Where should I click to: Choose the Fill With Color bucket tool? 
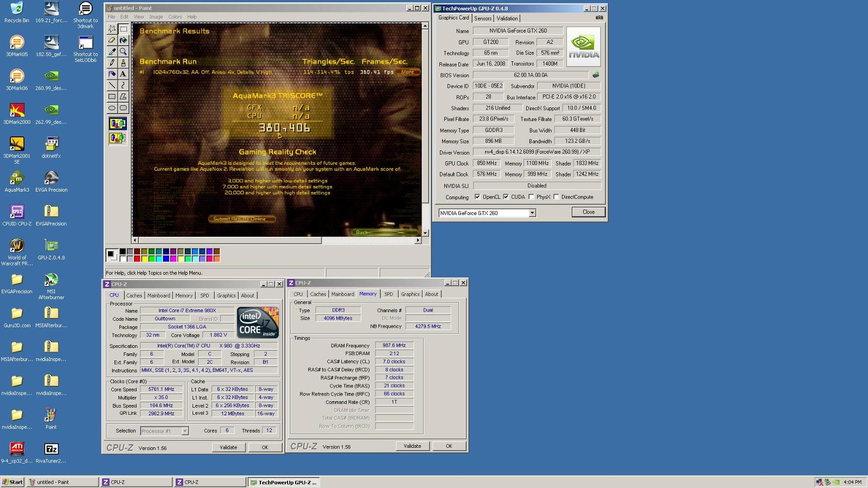[123, 40]
